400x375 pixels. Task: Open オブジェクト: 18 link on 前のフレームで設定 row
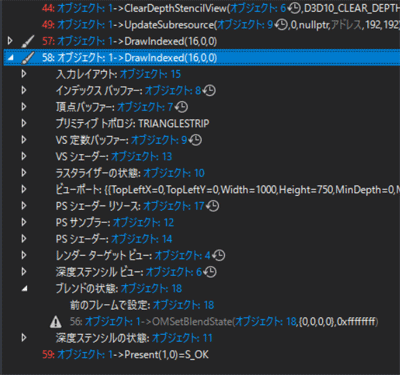click(183, 305)
